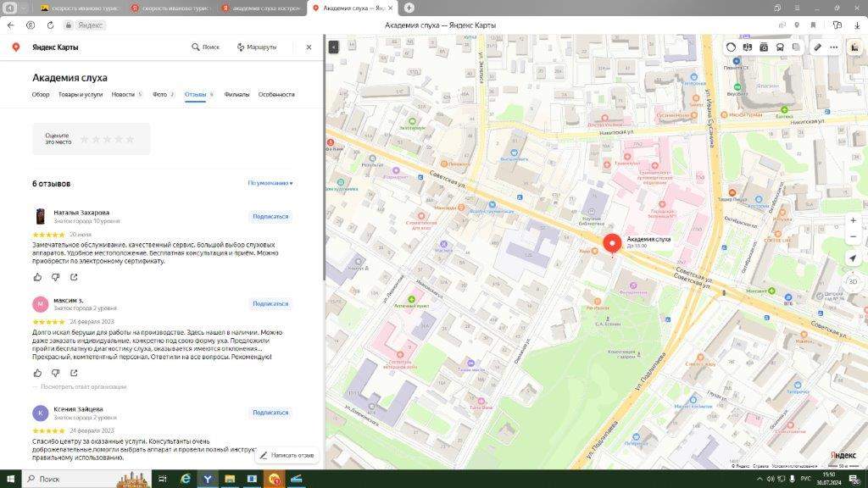
Task: Click the my location arrow button
Action: pyautogui.click(x=853, y=258)
